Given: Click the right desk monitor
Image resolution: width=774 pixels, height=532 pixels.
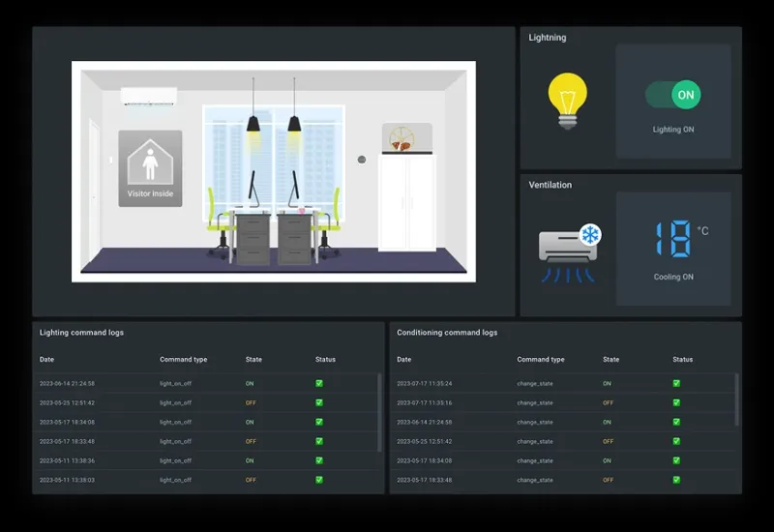Looking at the screenshot, I should [295, 189].
